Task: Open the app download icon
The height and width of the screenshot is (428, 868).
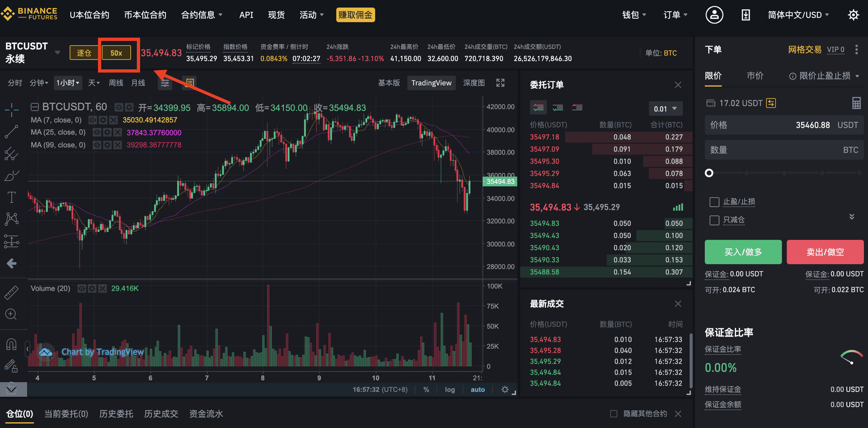Action: click(x=746, y=15)
